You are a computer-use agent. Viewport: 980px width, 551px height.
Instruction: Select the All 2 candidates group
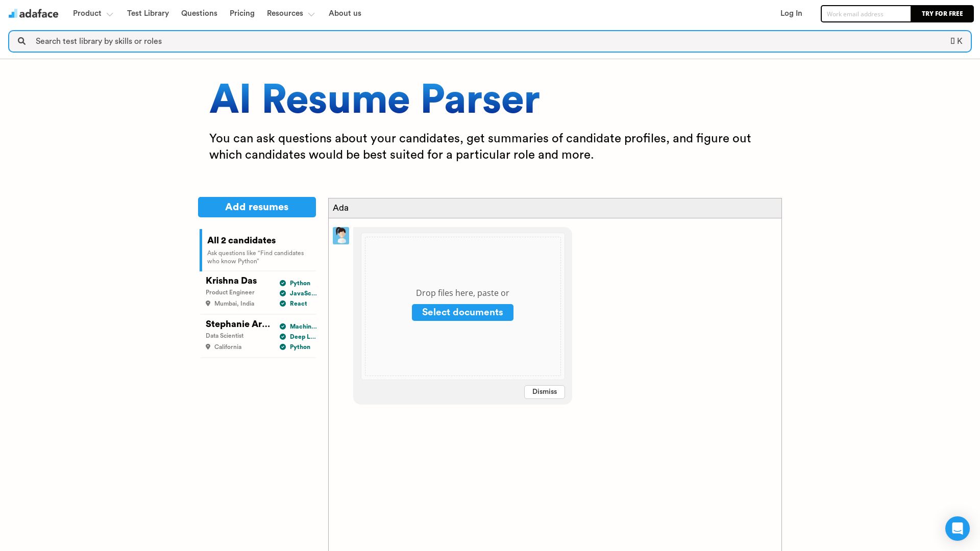tap(241, 240)
